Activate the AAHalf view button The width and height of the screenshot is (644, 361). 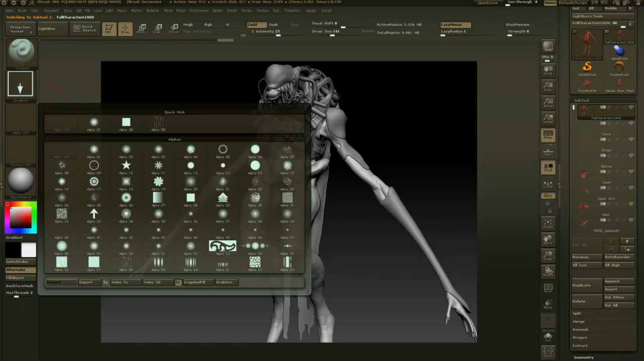click(548, 119)
